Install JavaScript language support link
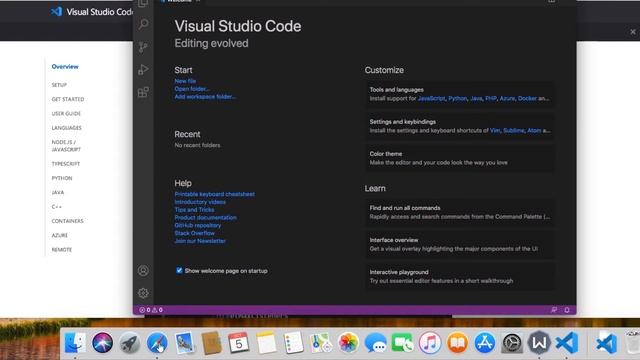The height and width of the screenshot is (360, 640). pos(431,98)
